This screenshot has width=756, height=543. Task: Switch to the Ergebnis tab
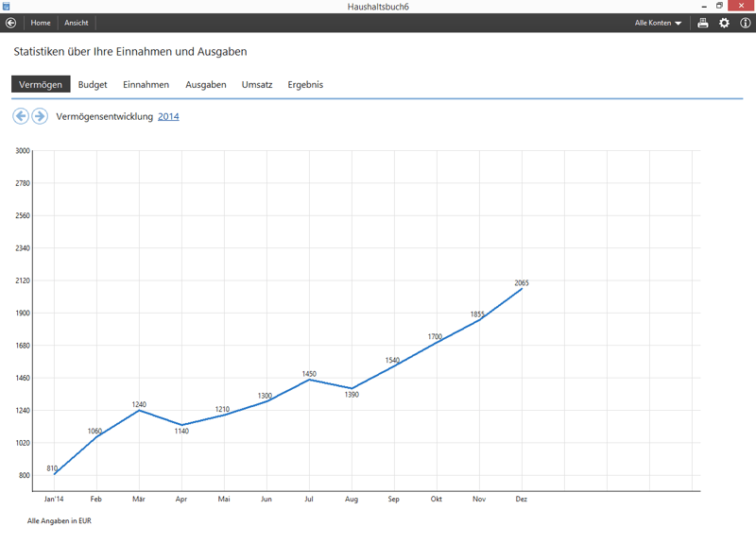coord(305,84)
